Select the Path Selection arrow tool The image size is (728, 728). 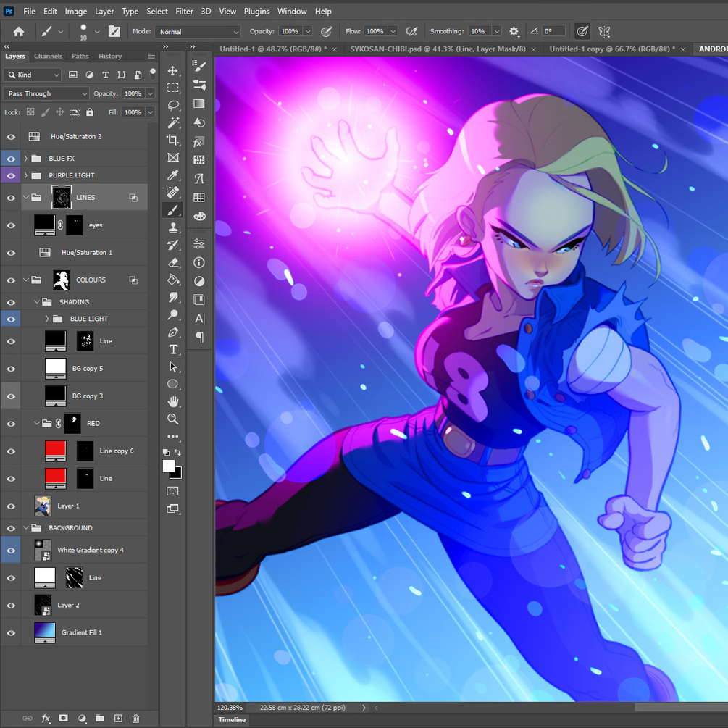[x=172, y=367]
